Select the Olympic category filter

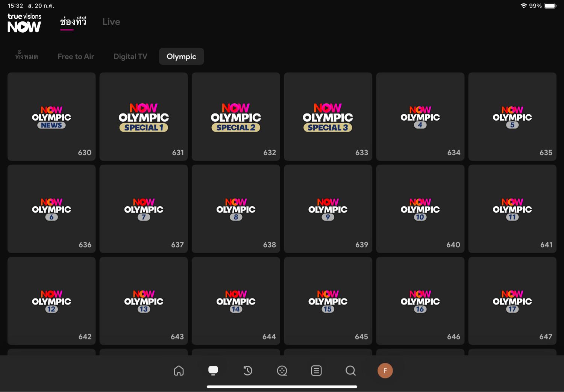pos(182,56)
